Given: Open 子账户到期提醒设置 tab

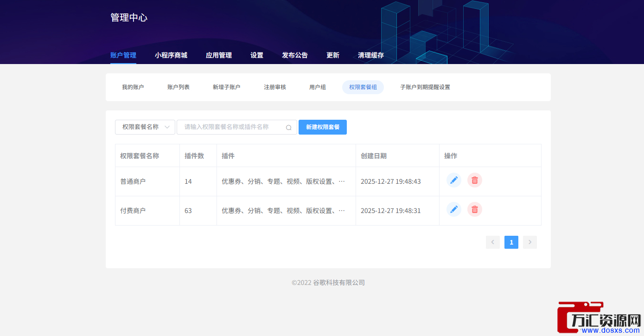Looking at the screenshot, I should [425, 87].
